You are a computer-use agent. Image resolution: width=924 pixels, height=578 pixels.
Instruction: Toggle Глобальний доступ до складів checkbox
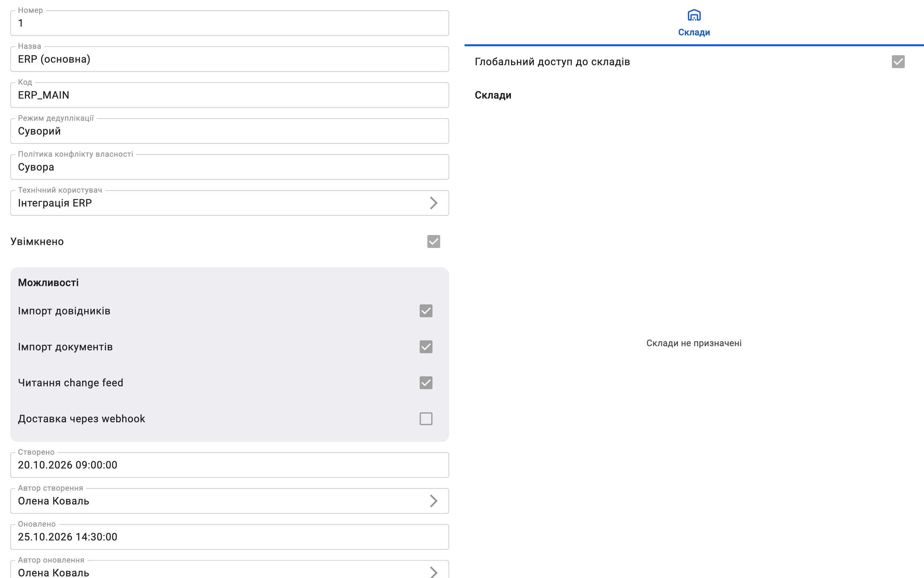(x=898, y=62)
